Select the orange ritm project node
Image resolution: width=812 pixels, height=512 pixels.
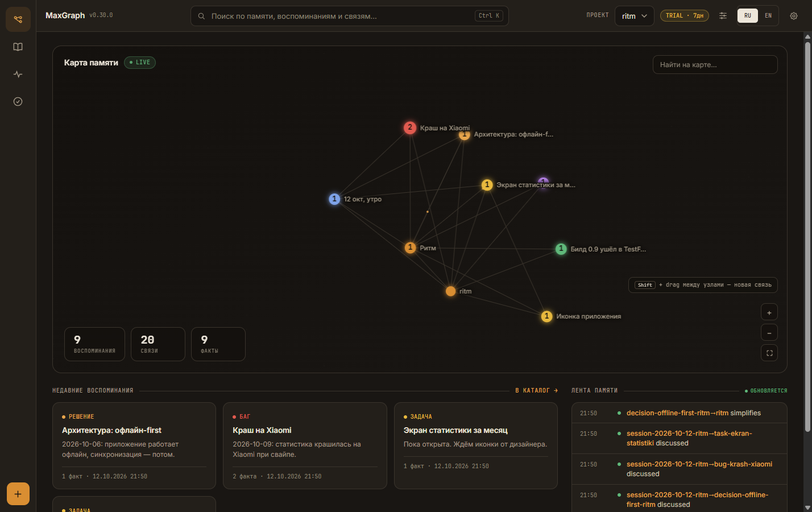(450, 291)
